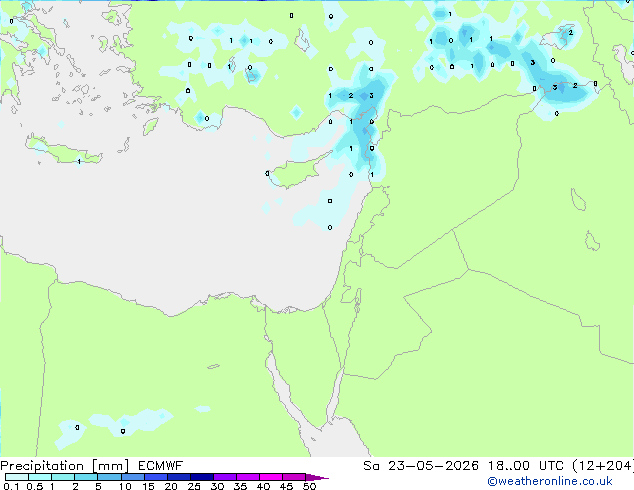Pick the 0.1–0.5 mm legend swatch
The width and height of the screenshot is (634, 490).
tap(17, 477)
